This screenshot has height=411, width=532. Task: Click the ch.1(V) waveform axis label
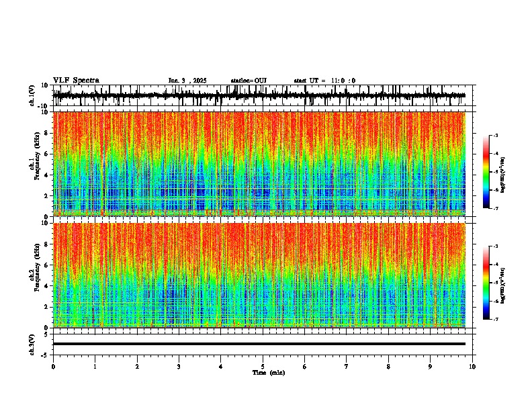click(x=33, y=95)
